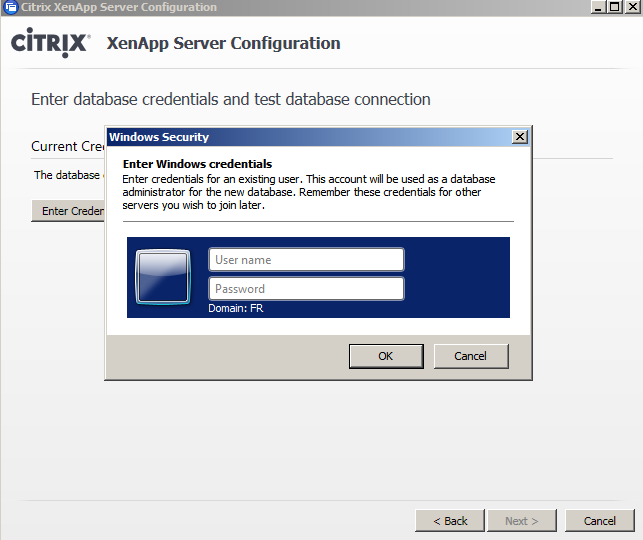Close the XenApp Server Configuration window
Image resolution: width=643 pixels, height=540 pixels.
632,7
